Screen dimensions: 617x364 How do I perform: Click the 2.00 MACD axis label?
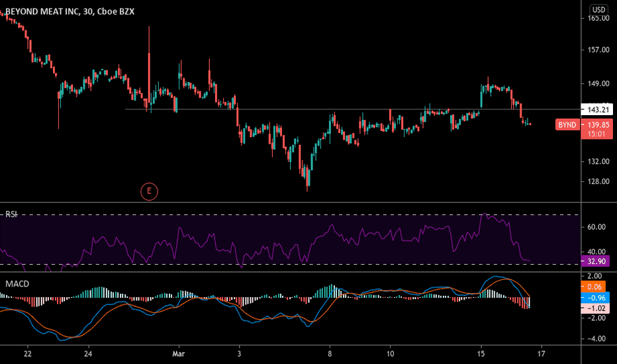click(595, 276)
